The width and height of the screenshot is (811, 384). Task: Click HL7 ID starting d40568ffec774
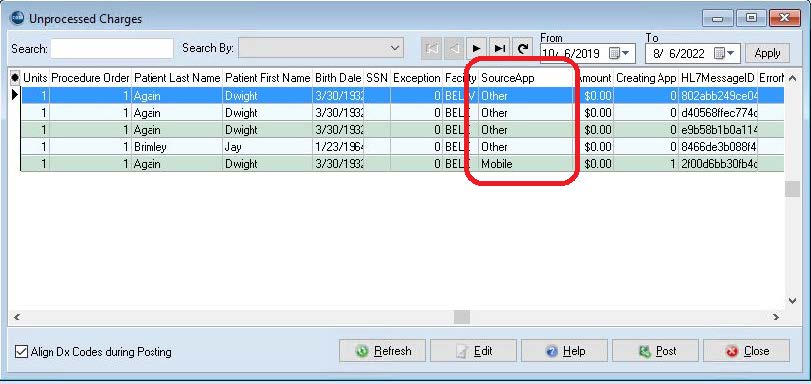(x=717, y=113)
